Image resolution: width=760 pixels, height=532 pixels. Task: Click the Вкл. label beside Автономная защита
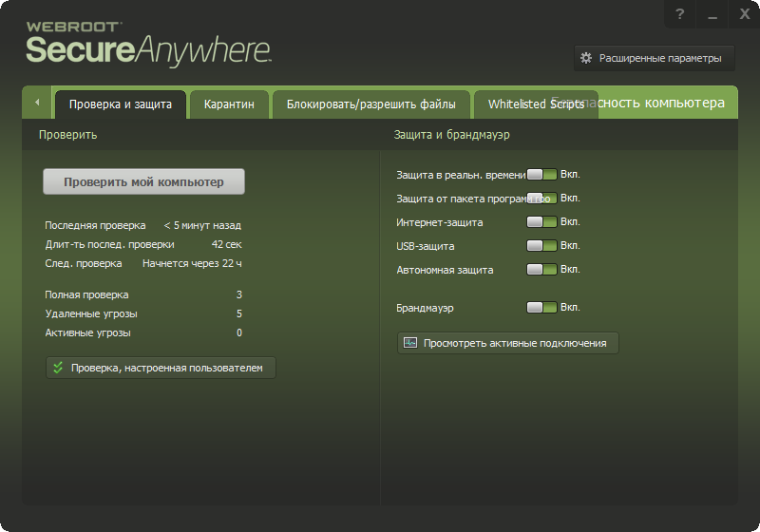click(x=570, y=270)
